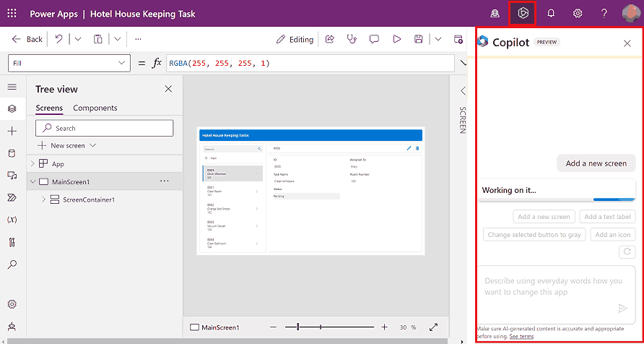This screenshot has width=644, height=344.
Task: Click the Copilot icon in header
Action: click(521, 14)
